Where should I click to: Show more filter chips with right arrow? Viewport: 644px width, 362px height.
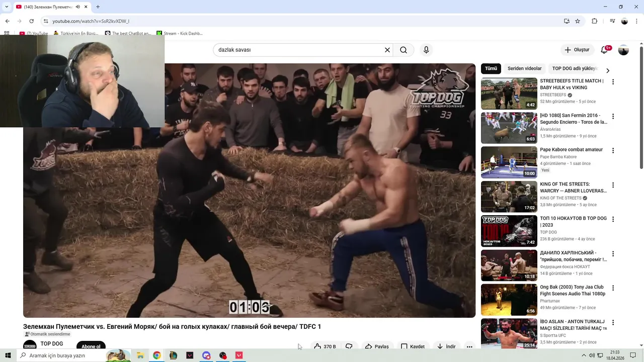tap(608, 70)
